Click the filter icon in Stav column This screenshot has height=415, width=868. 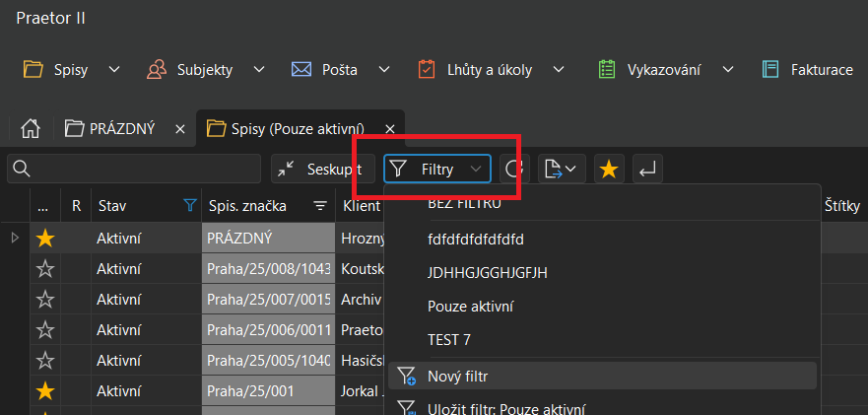tap(189, 206)
